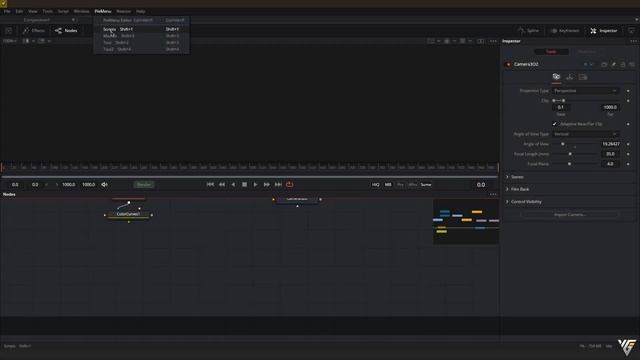
Task: Open the Camera3D2 version dropdown
Action: (x=591, y=64)
